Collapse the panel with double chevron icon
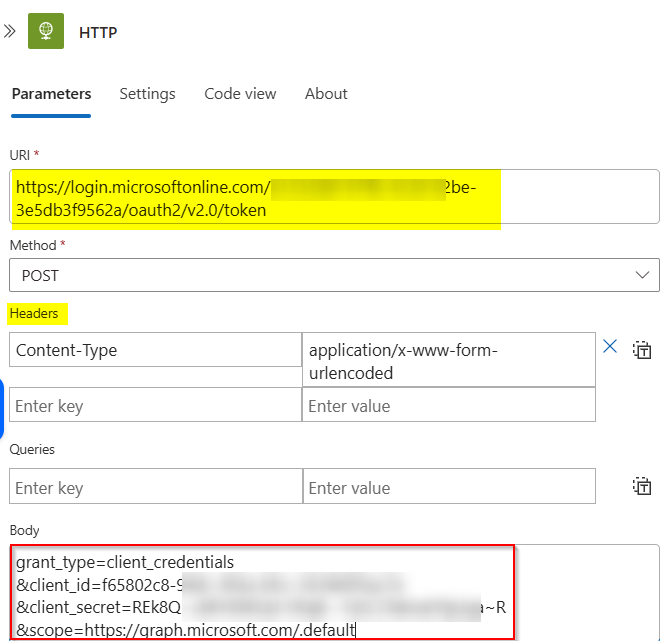This screenshot has width=668, height=641. coord(10,31)
